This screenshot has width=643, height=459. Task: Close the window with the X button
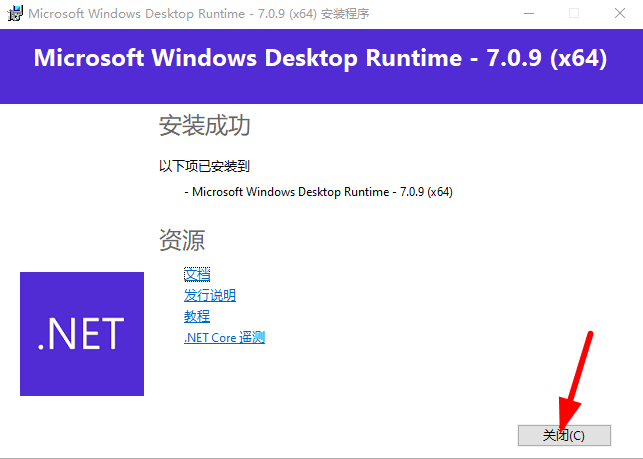(x=620, y=14)
